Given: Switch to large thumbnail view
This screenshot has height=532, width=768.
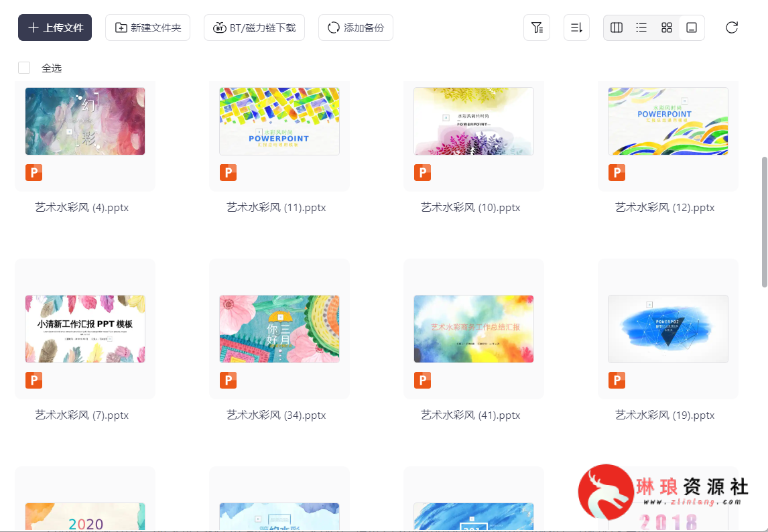Looking at the screenshot, I should [x=692, y=27].
